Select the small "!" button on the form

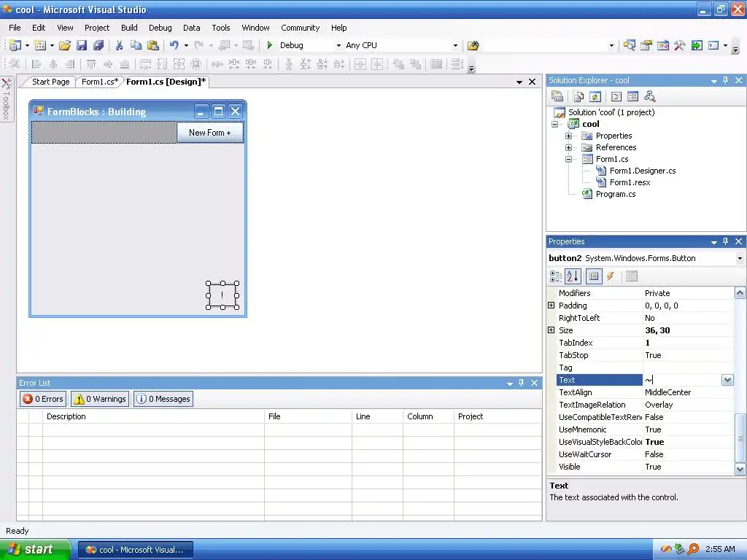(222, 295)
